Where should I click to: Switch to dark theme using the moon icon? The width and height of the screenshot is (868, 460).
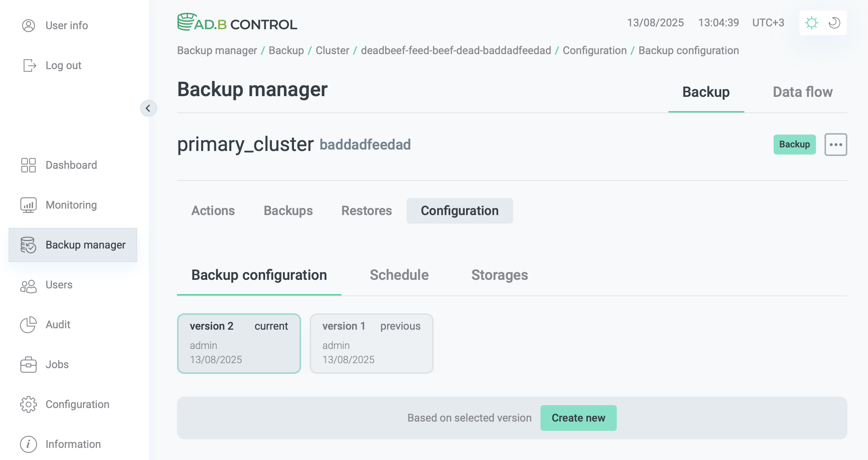pyautogui.click(x=835, y=22)
